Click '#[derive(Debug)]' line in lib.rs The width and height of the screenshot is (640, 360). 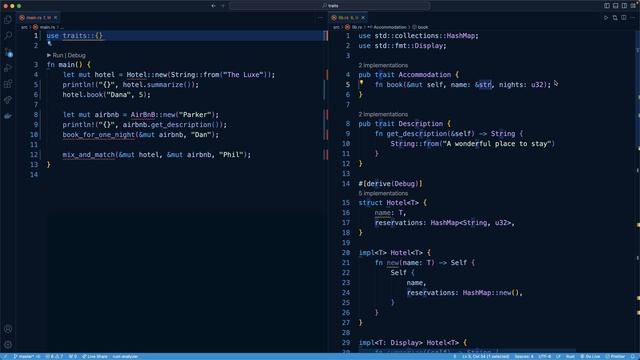click(390, 183)
